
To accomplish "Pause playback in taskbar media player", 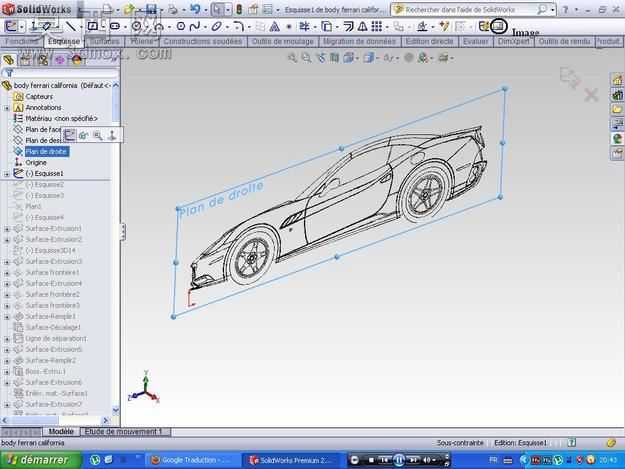I will (x=399, y=460).
